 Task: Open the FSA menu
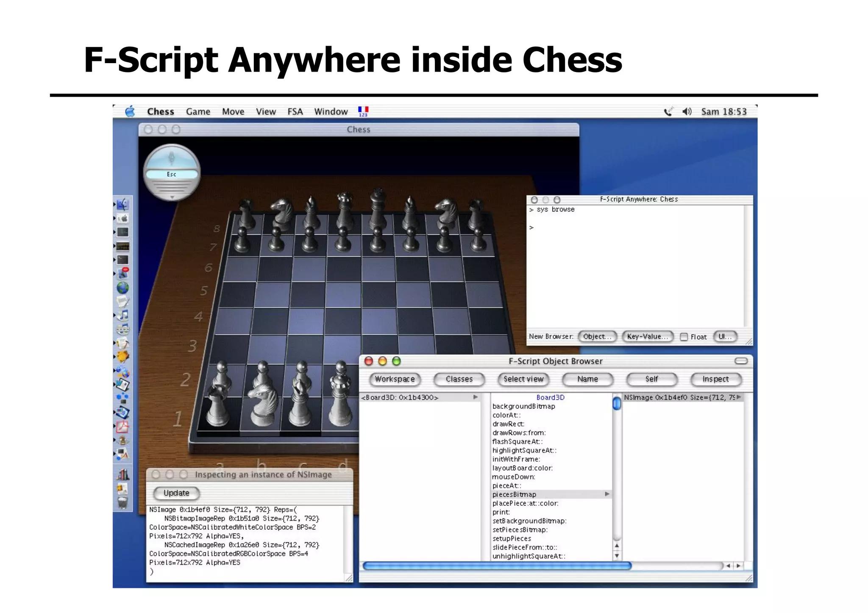point(295,111)
